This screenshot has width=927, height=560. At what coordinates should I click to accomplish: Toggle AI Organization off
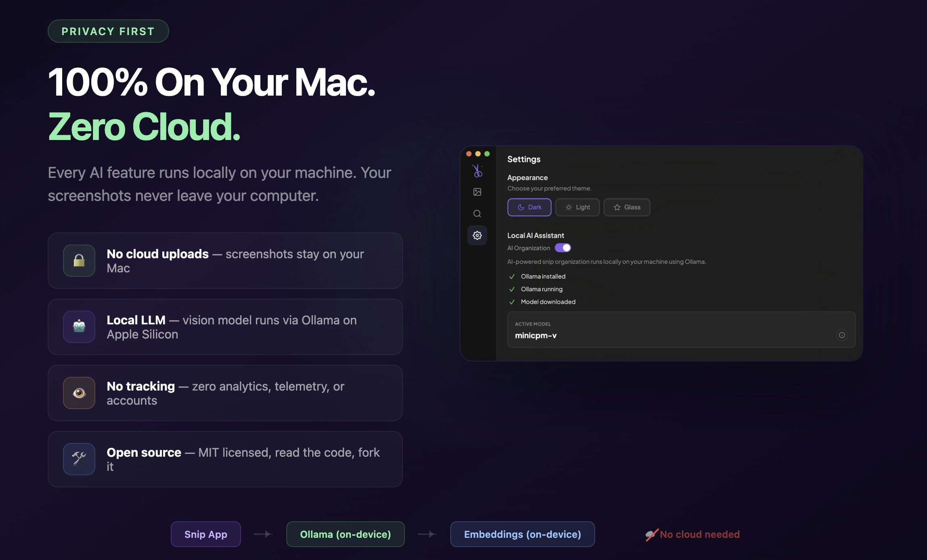[563, 248]
